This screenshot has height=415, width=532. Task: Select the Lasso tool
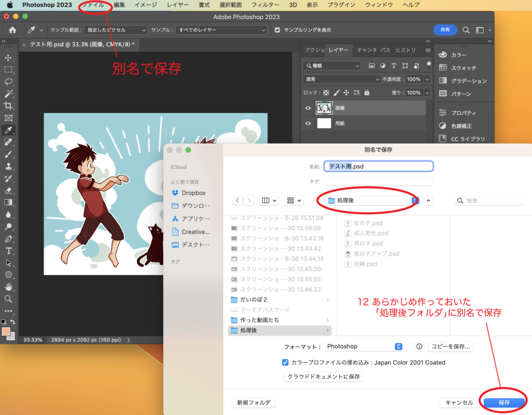coord(8,82)
